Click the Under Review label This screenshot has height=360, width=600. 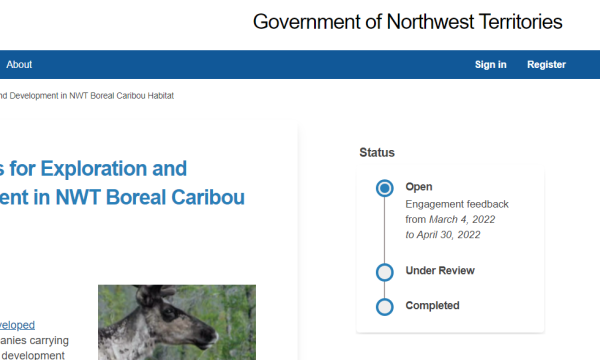[x=440, y=270]
